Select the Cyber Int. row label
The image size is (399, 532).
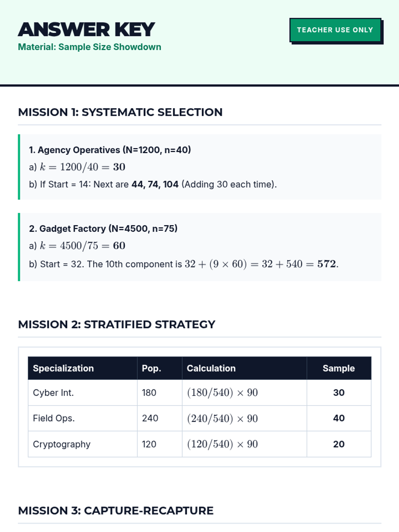coord(53,393)
